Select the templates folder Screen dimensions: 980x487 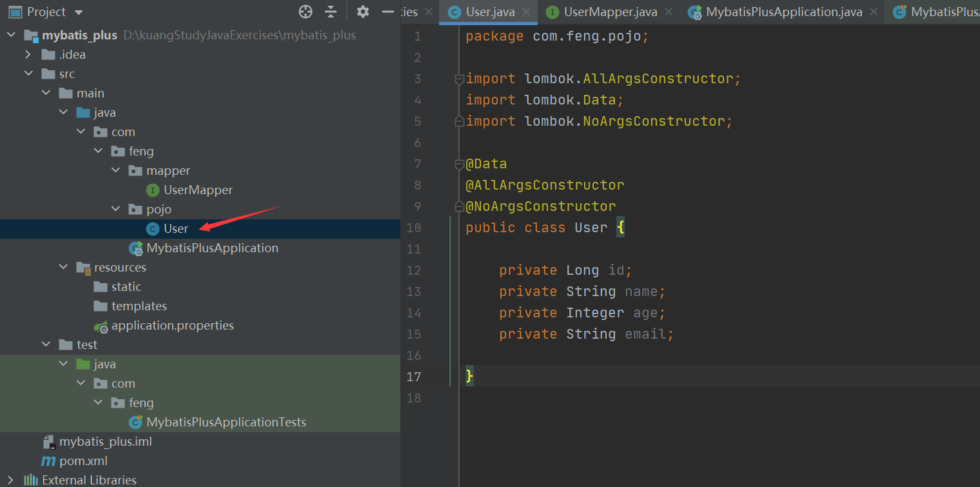[x=130, y=306]
